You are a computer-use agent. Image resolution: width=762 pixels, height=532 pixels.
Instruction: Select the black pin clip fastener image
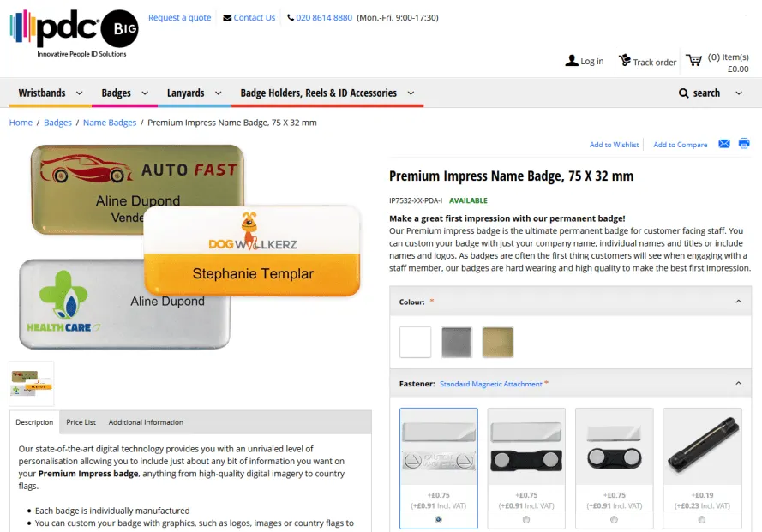pos(702,446)
